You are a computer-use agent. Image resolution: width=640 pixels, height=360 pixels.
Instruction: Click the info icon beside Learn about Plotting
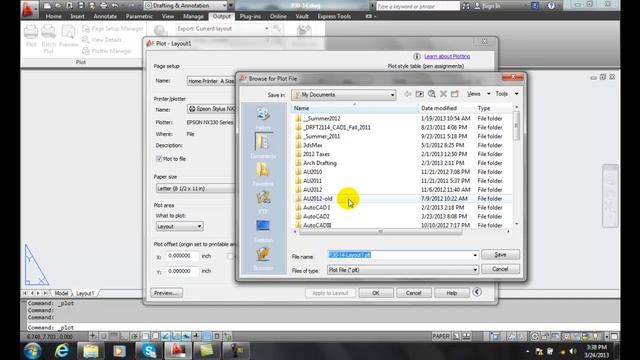pos(417,56)
